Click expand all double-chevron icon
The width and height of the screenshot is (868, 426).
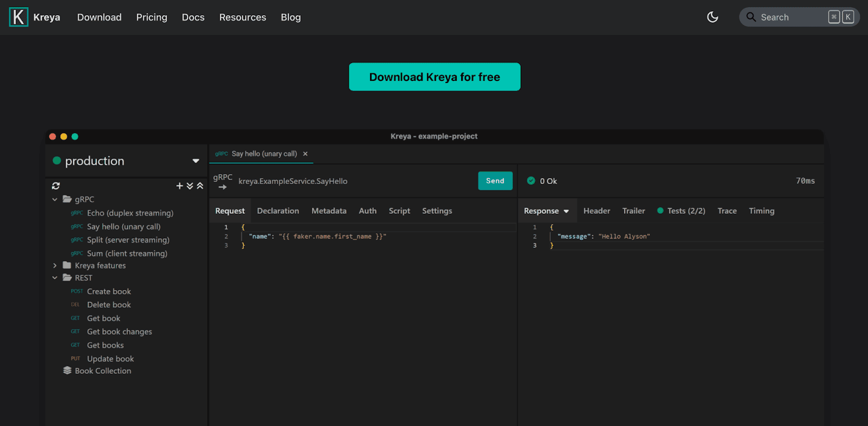190,186
